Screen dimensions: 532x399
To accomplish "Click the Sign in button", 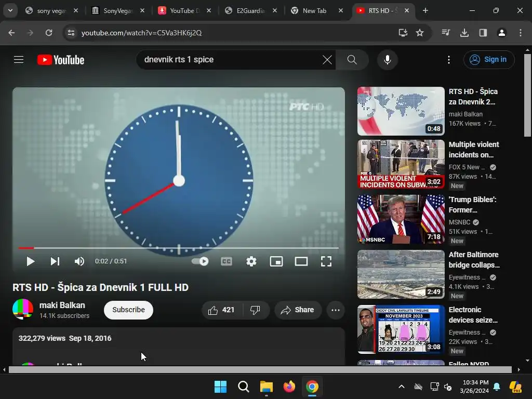I will click(488, 60).
